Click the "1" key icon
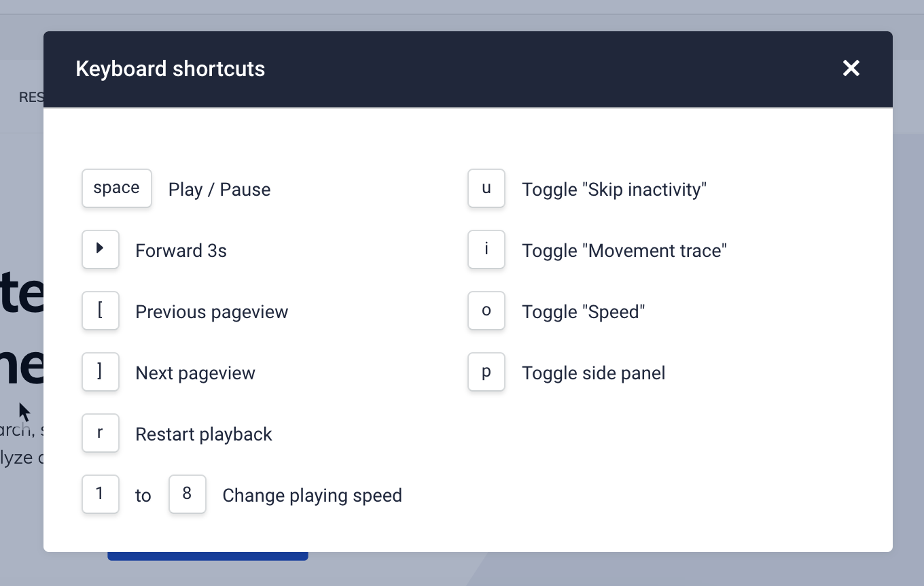The image size is (924, 586). click(x=101, y=494)
